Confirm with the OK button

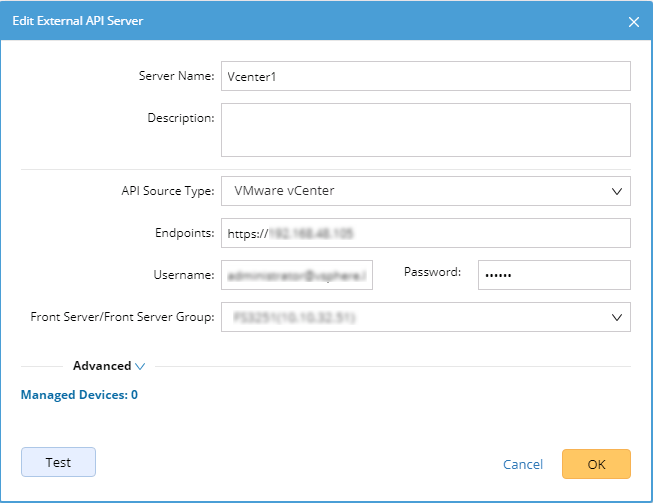click(596, 464)
